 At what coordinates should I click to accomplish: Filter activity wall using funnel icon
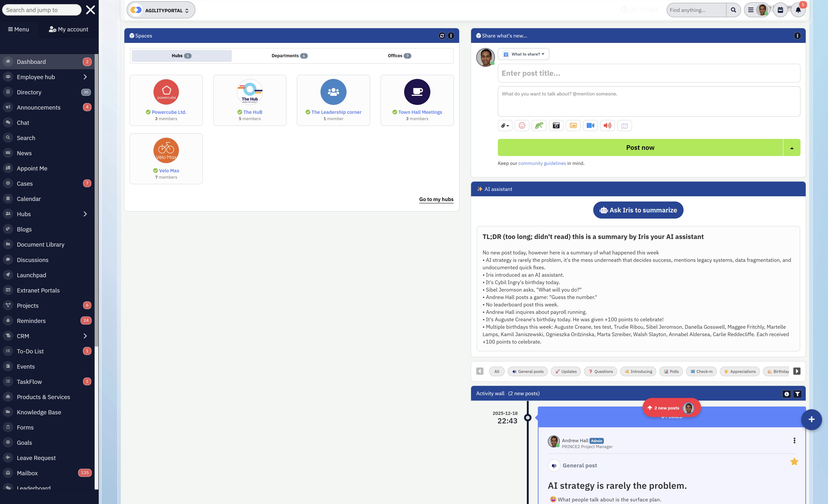click(x=798, y=394)
